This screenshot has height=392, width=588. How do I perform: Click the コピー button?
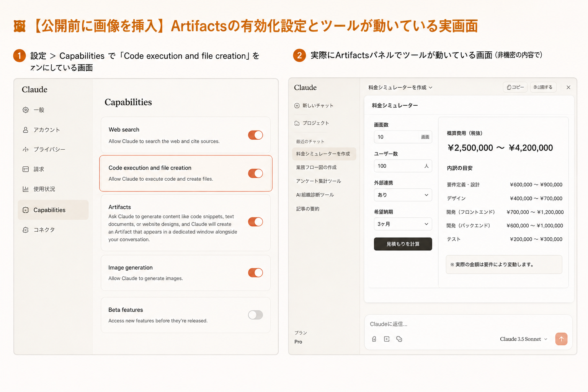[x=515, y=87]
